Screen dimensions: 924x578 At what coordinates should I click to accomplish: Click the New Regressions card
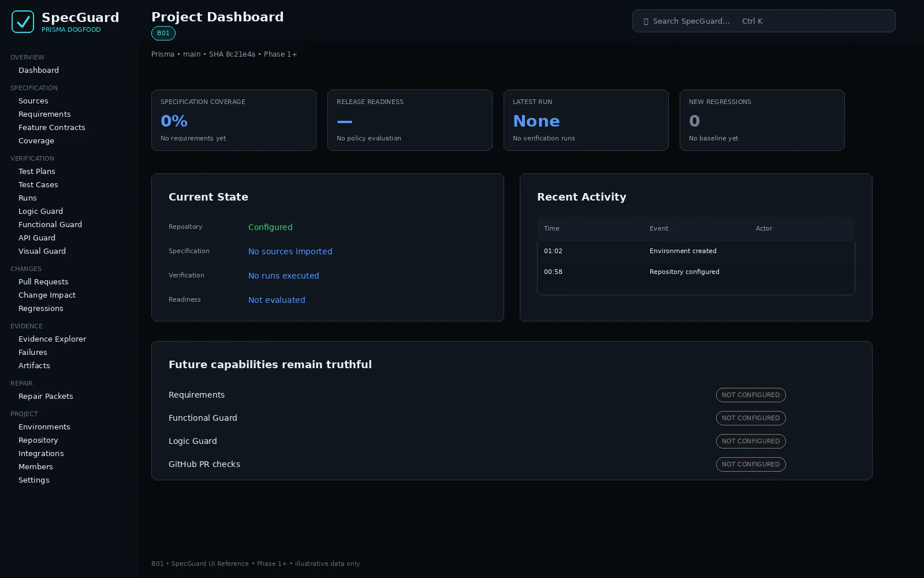tap(762, 120)
